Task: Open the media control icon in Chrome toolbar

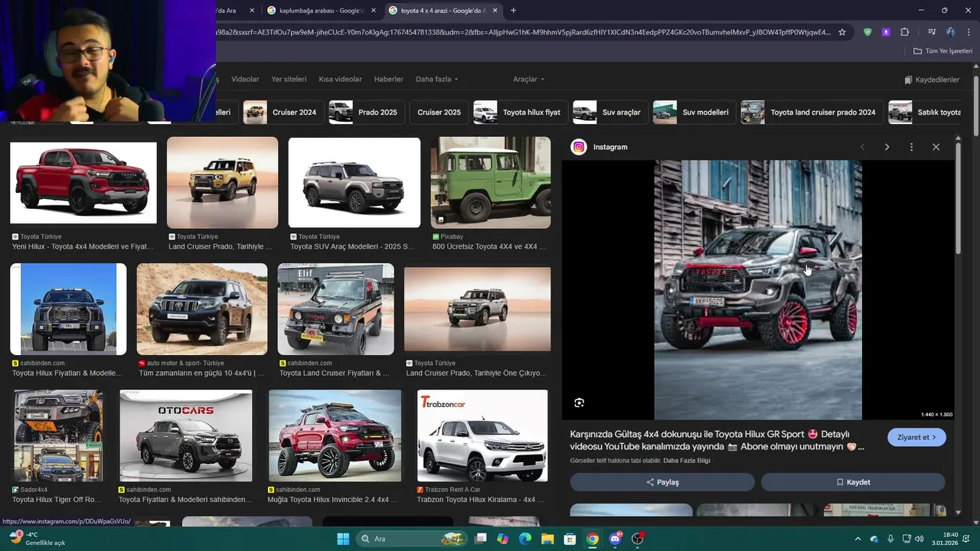Action: [x=932, y=32]
